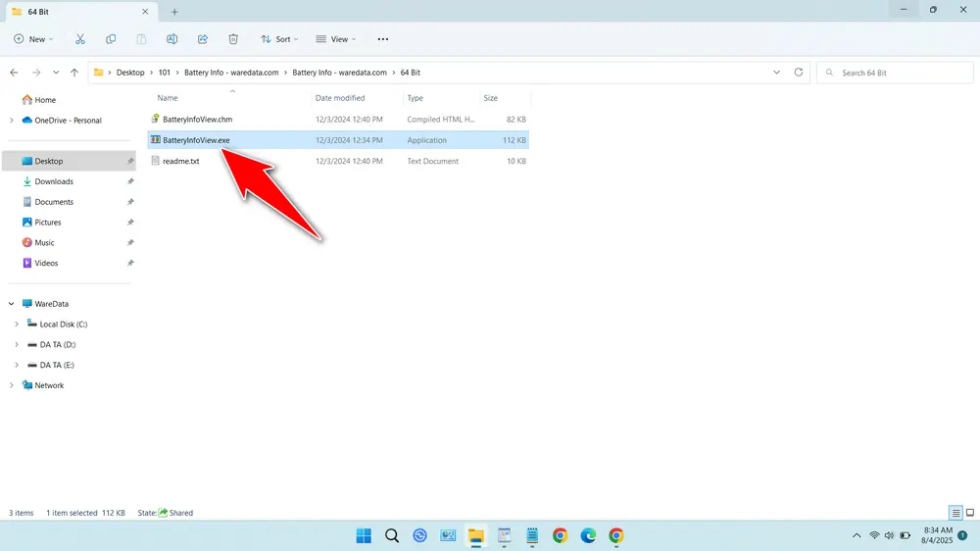Expand OneDrive - Personal tree node
The height and width of the screenshot is (551, 980).
(x=11, y=120)
